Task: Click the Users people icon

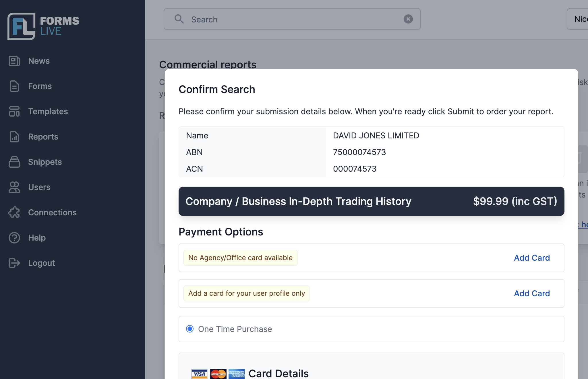Action: pos(14,187)
